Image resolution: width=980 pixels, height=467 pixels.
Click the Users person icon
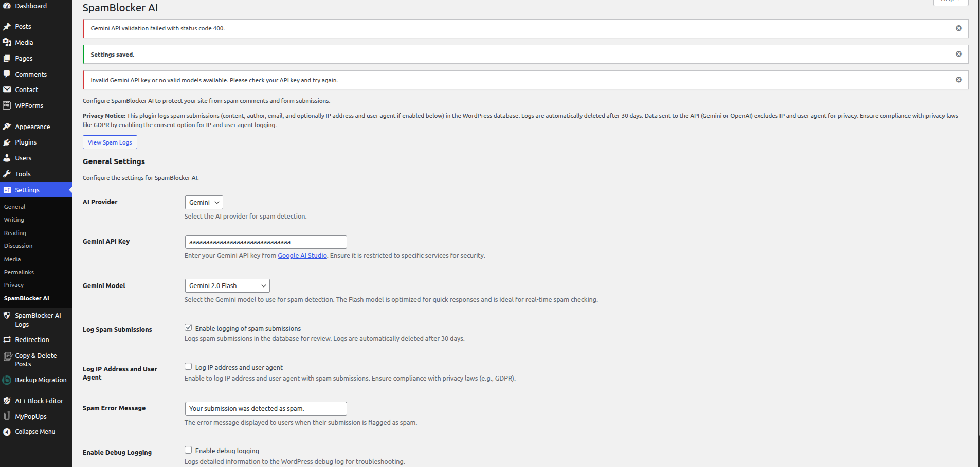tap(7, 158)
